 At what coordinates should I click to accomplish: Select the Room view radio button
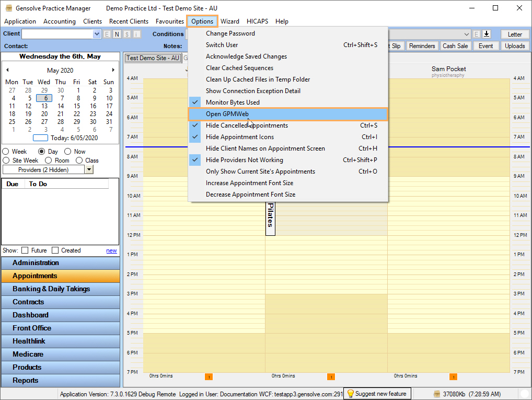pyautogui.click(x=49, y=161)
